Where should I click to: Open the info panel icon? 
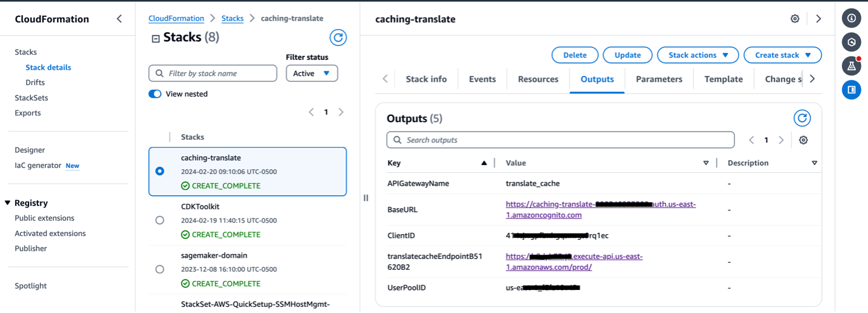point(852,18)
